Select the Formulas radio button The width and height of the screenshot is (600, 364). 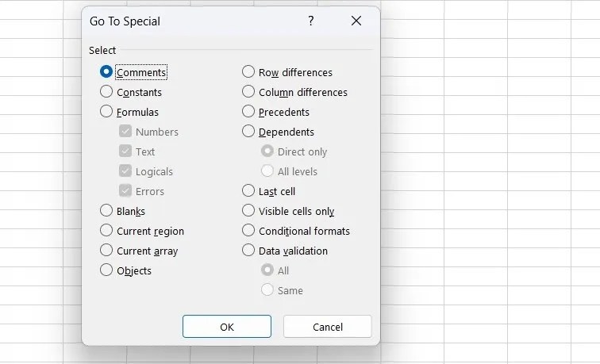tap(106, 112)
